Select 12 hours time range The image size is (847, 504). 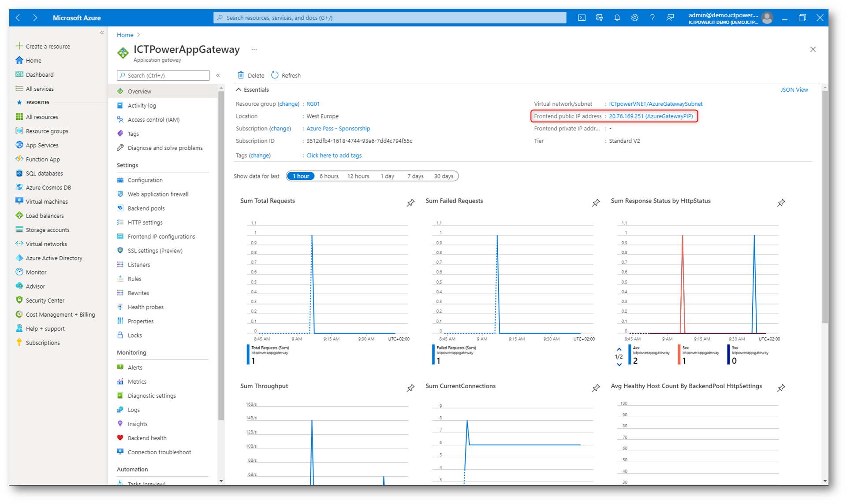coord(358,176)
